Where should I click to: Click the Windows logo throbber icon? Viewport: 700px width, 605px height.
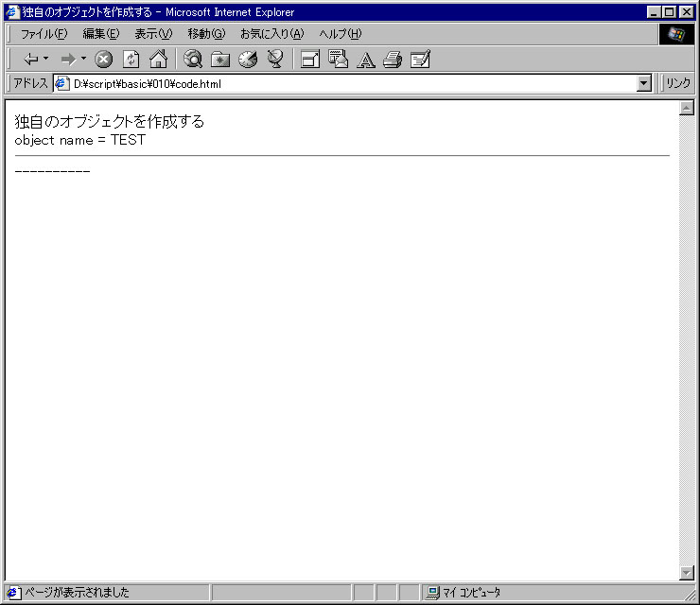tap(676, 34)
